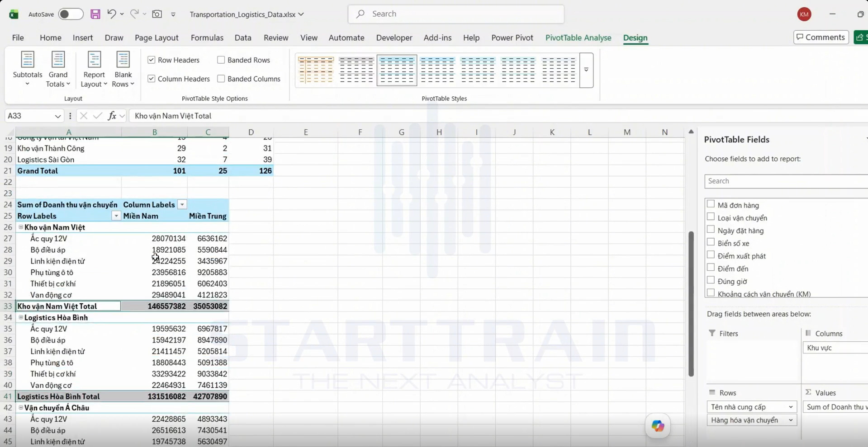Open Report Layout options
This screenshot has height=447, width=868.
(x=94, y=69)
